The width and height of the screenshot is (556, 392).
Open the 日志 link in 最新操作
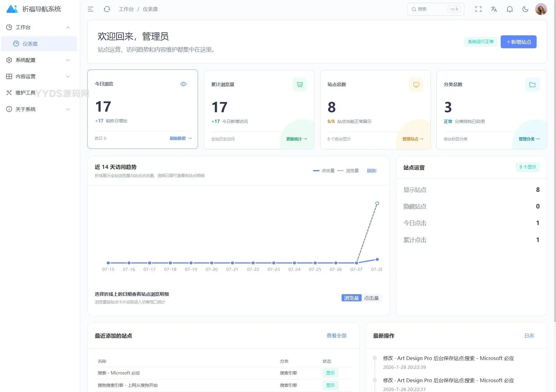click(x=529, y=335)
